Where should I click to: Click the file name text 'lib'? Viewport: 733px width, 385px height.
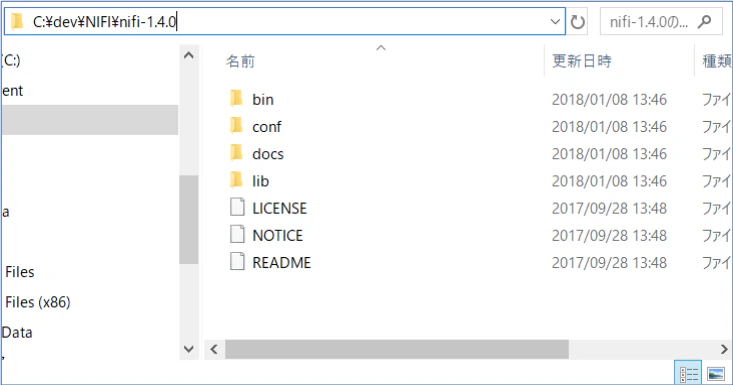tap(260, 181)
